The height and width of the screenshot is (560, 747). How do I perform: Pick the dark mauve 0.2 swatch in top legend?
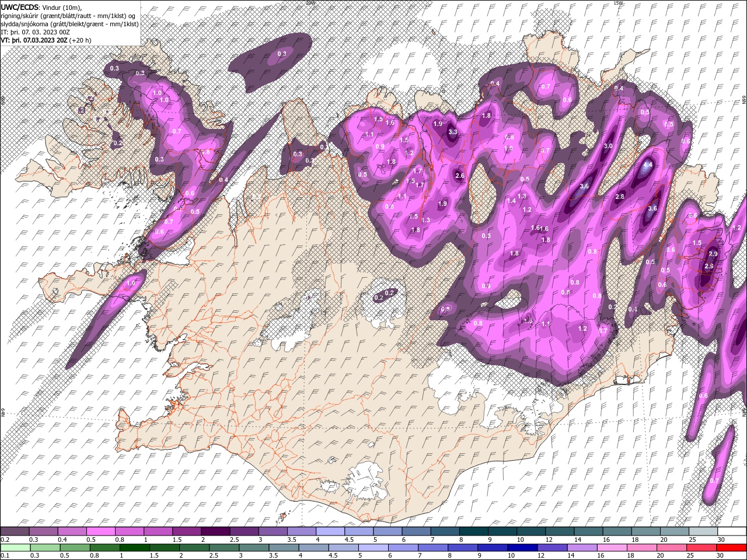pos(15,531)
